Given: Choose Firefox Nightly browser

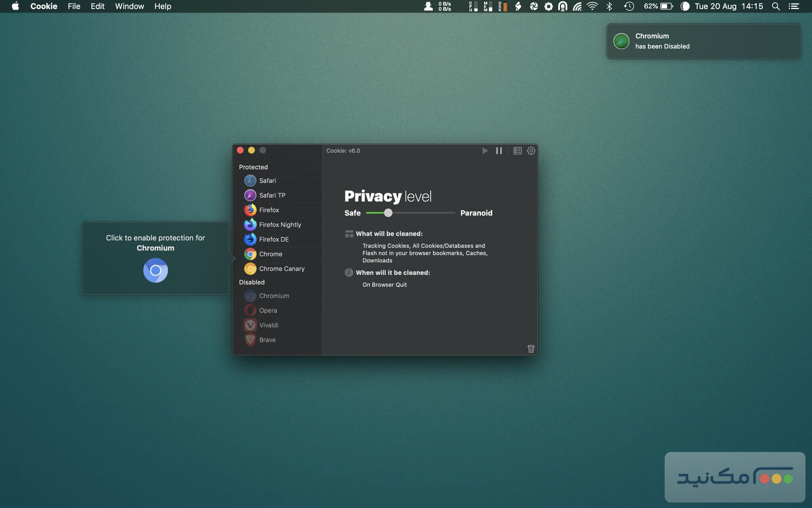Looking at the screenshot, I should point(280,225).
